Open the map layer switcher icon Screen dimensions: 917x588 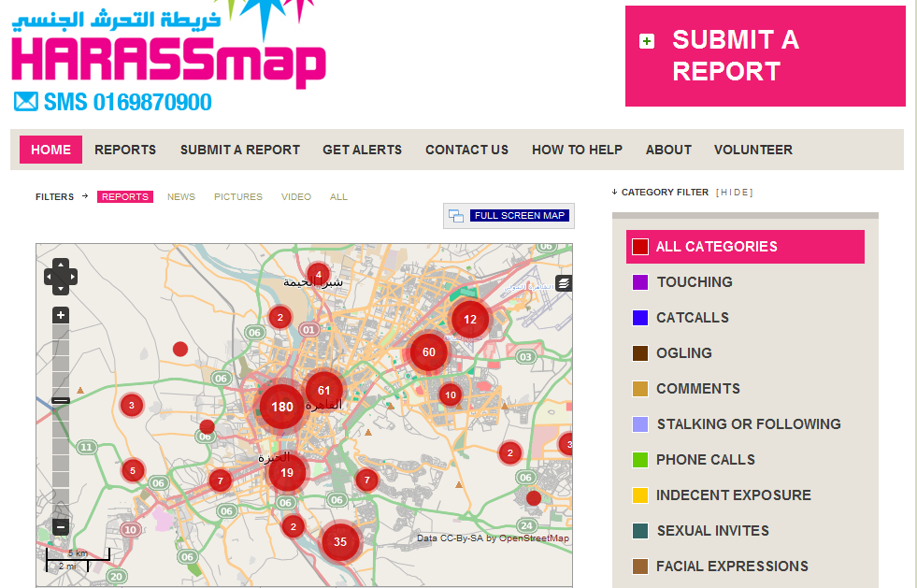tap(564, 283)
